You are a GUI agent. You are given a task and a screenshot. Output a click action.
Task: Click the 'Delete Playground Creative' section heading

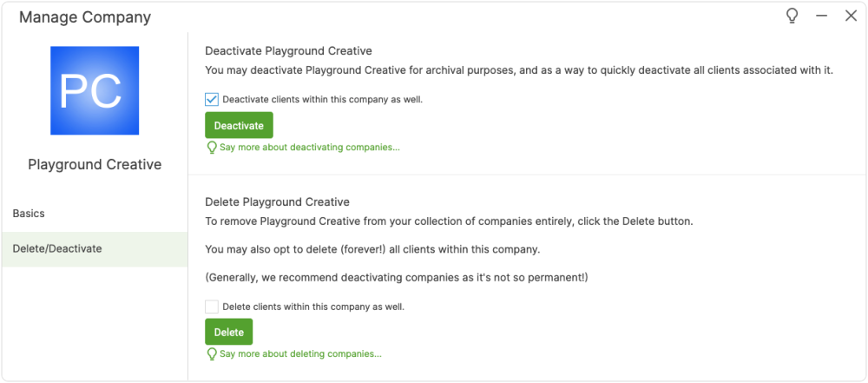277,202
